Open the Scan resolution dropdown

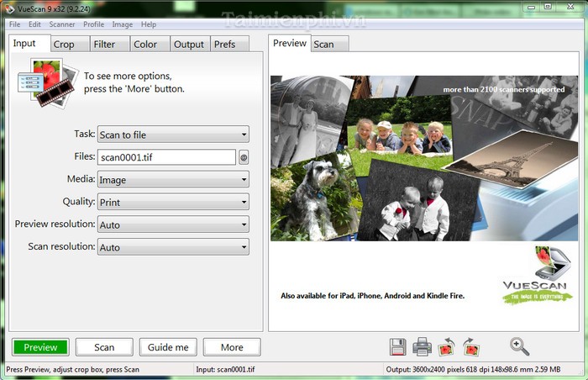pos(173,247)
